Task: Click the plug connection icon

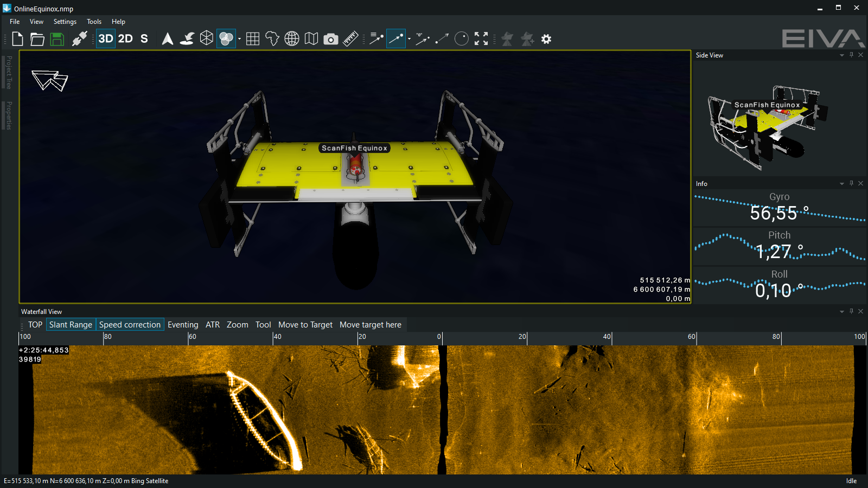Action: (x=80, y=39)
